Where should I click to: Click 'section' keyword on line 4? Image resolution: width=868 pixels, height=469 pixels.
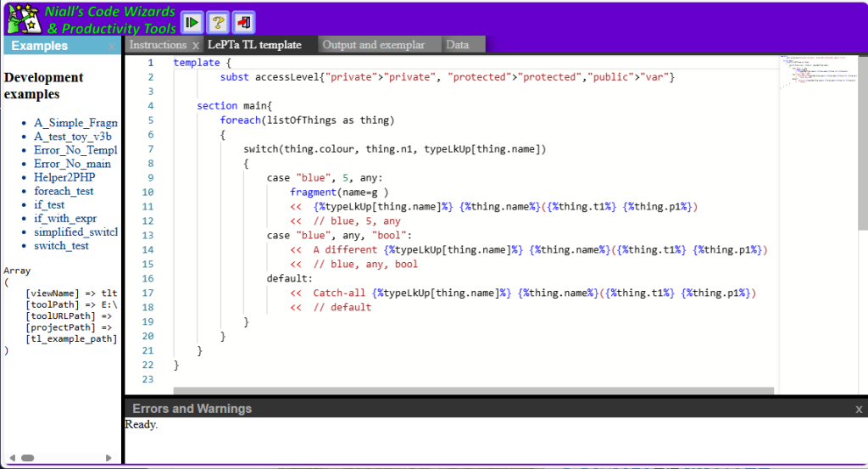click(x=217, y=106)
